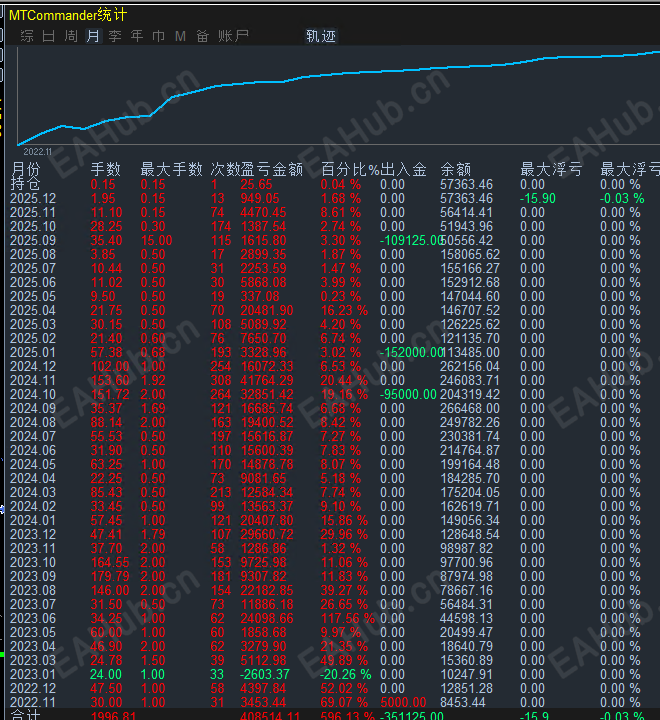Open the M tab

180,36
